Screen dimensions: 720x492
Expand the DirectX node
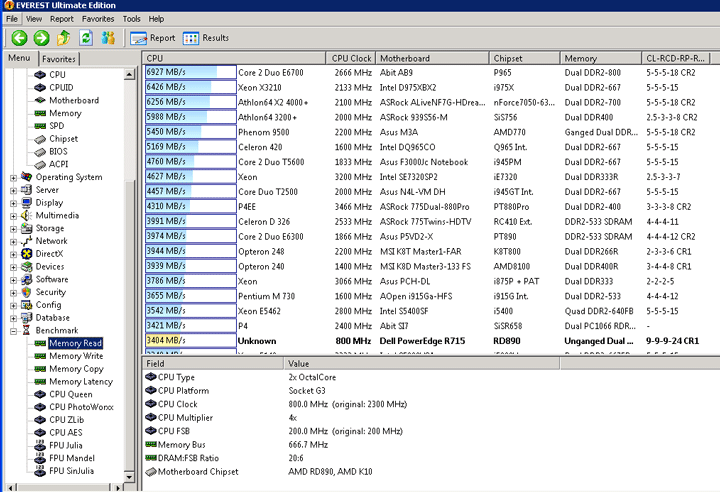(13, 254)
